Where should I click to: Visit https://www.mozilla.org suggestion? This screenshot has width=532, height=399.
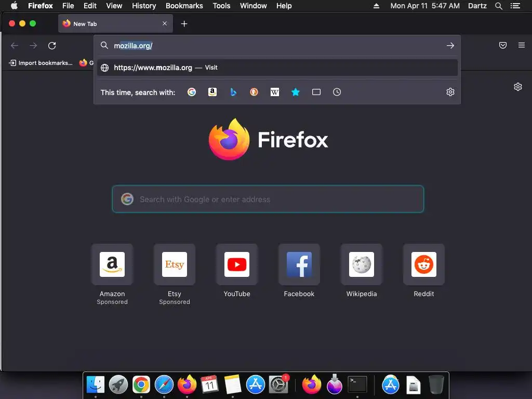coord(277,68)
